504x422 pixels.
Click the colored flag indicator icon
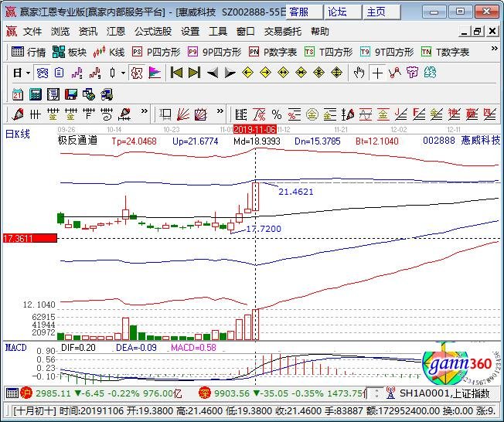pos(155,73)
